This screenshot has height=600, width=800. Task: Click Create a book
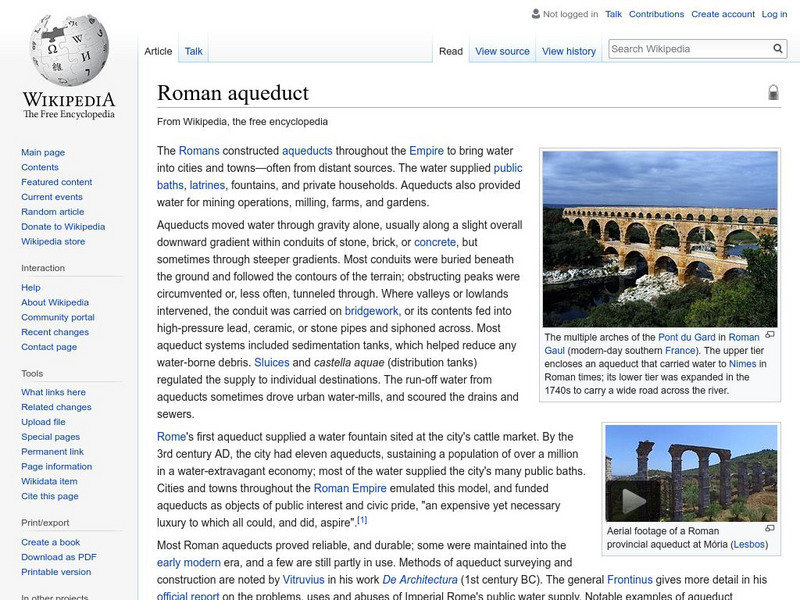51,542
